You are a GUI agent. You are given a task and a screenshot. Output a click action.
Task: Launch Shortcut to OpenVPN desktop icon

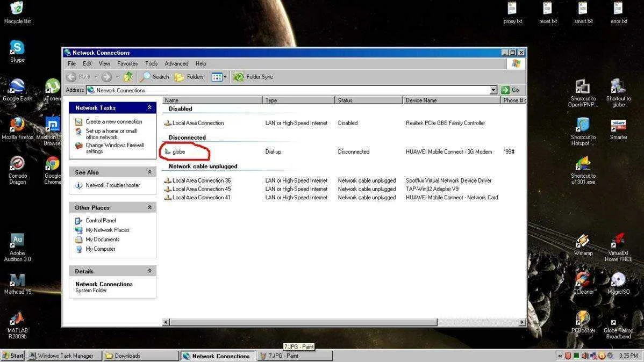pos(583,93)
